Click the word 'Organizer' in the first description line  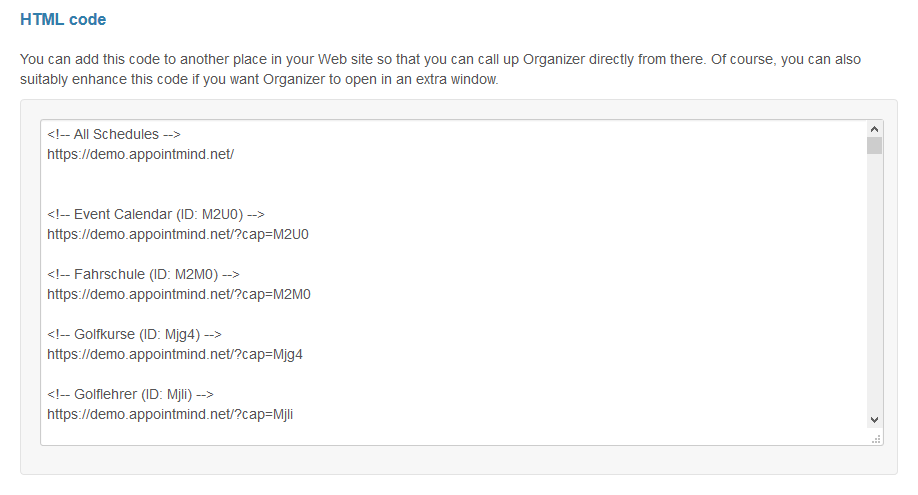(554, 59)
